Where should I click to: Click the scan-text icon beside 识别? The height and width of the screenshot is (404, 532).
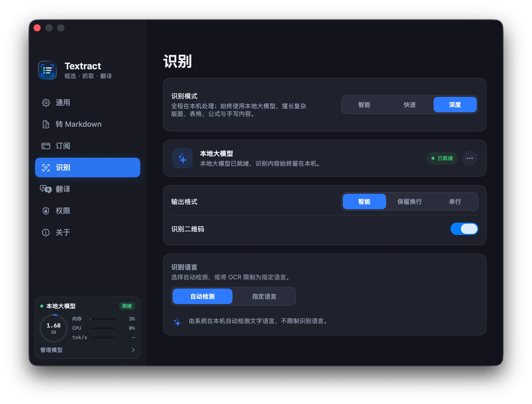pyautogui.click(x=46, y=167)
